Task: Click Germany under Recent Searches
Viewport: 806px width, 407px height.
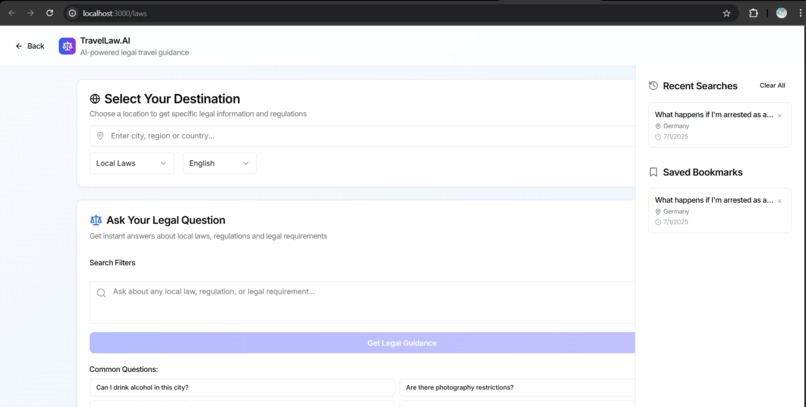Action: click(x=676, y=126)
